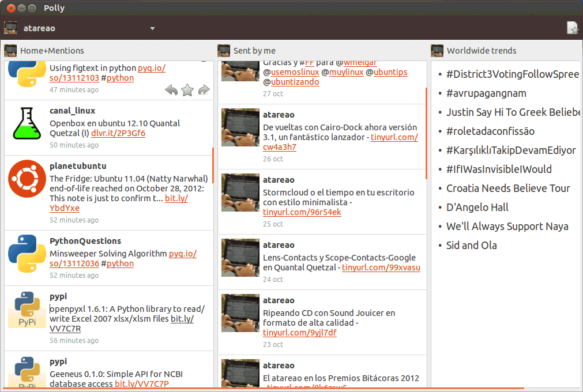Open tinyurl.com/96r54ek Stormcloud link
The image size is (583, 392).
click(x=302, y=212)
